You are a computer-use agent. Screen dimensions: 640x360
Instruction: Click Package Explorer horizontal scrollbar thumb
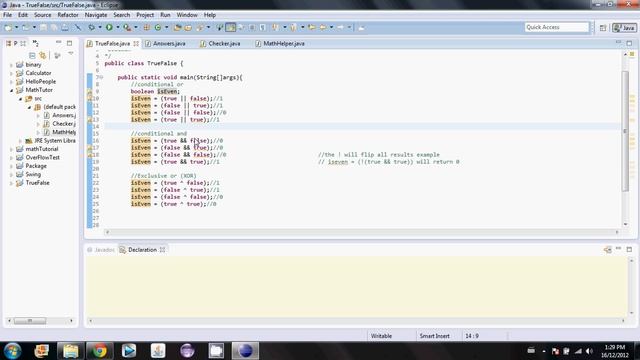(x=30, y=321)
